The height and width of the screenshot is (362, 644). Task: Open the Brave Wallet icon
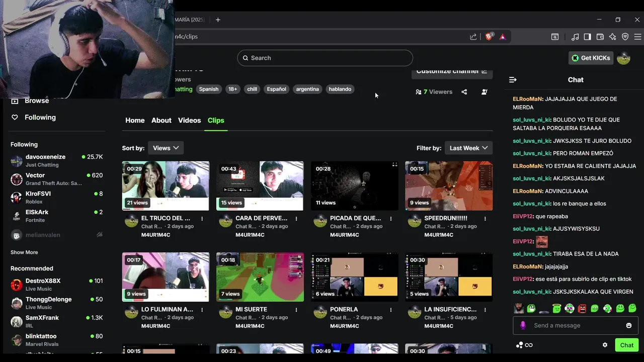(x=600, y=37)
